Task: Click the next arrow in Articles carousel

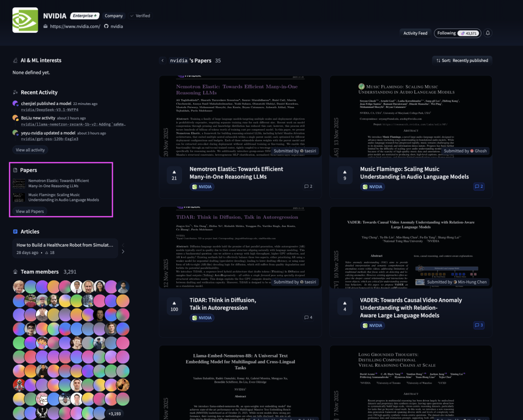Action: click(x=123, y=252)
